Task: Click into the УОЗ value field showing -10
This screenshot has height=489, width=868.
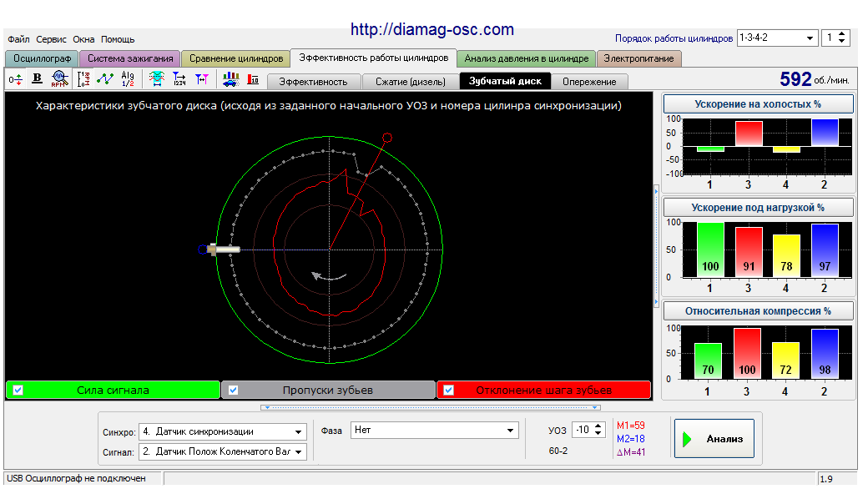Action: (x=583, y=430)
